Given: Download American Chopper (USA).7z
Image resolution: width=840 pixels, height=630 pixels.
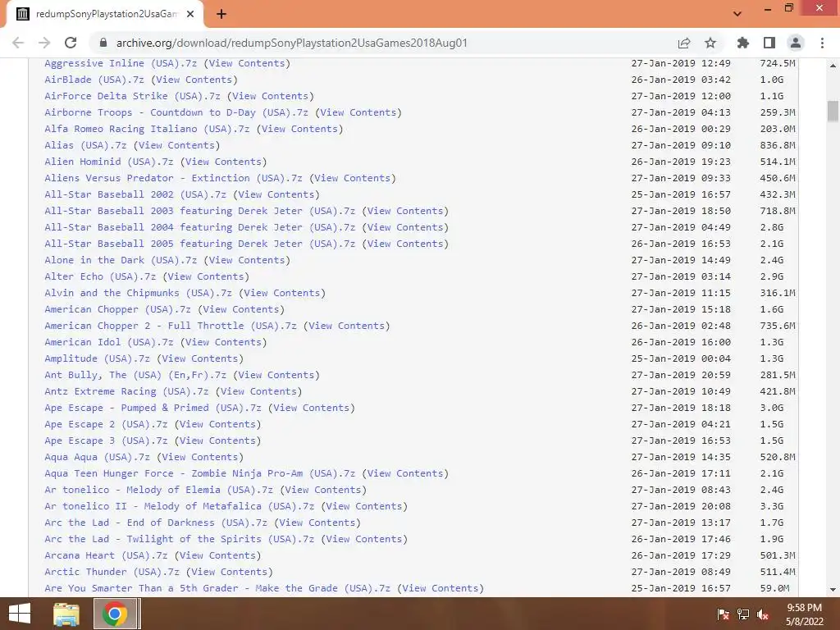Looking at the screenshot, I should [x=117, y=309].
